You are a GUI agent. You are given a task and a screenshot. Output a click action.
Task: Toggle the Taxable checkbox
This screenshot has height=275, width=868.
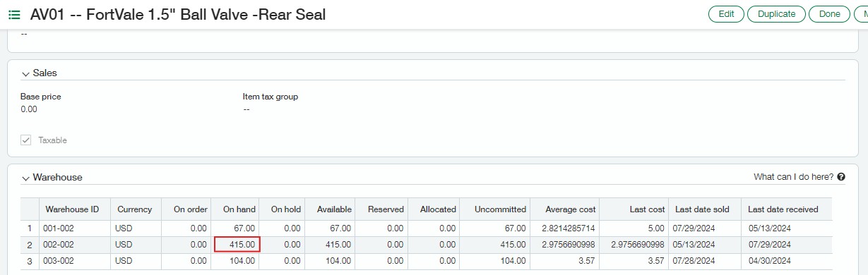tap(26, 140)
